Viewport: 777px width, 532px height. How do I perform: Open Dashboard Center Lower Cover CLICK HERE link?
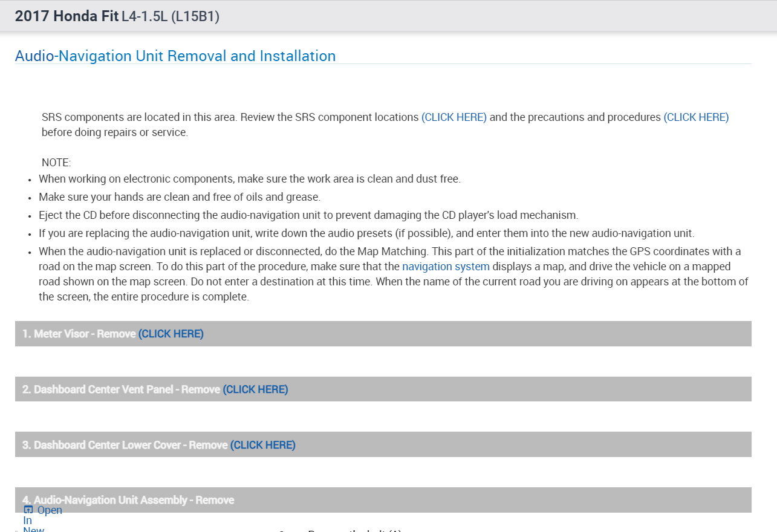point(262,445)
